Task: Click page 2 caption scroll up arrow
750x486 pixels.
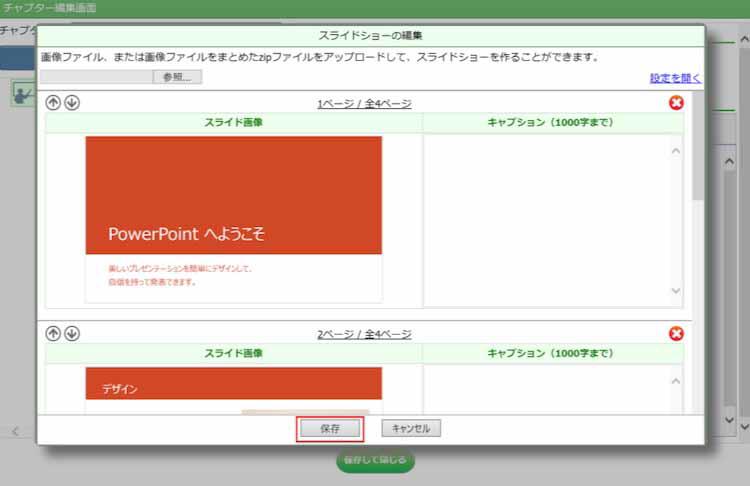Action: coord(676,381)
